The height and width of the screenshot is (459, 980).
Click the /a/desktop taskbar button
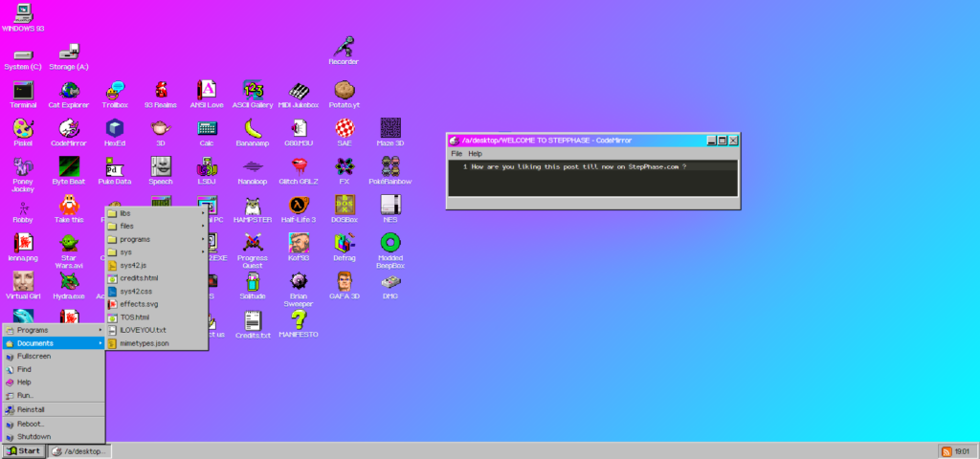click(x=79, y=451)
